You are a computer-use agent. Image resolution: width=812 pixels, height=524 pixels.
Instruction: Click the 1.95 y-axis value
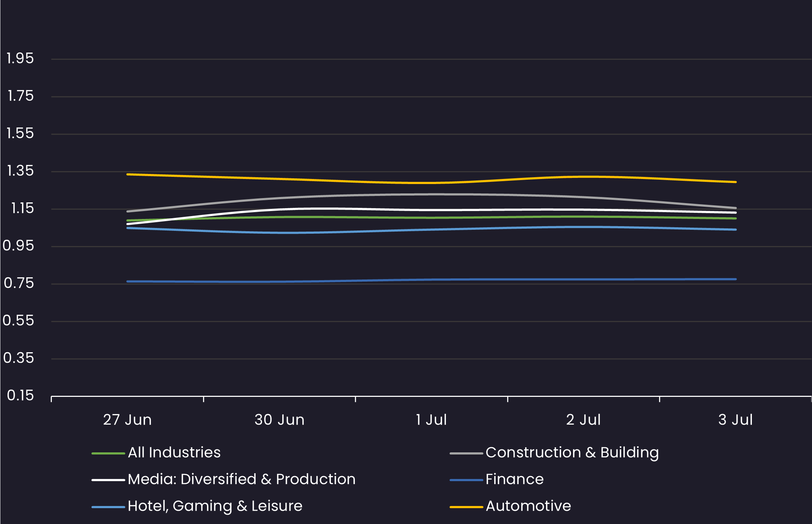click(20, 58)
